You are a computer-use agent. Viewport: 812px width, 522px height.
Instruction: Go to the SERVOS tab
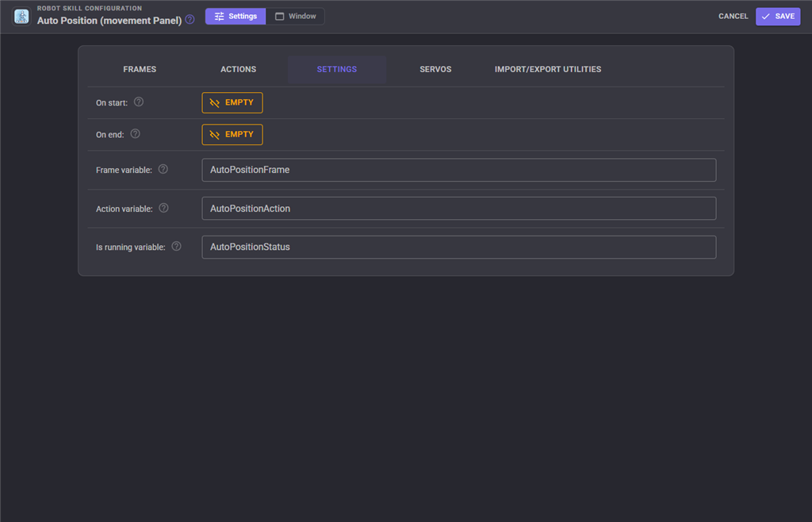(435, 69)
